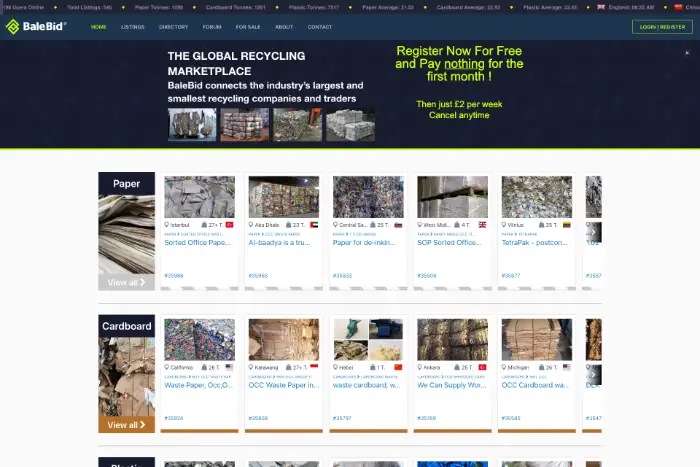Open fourth banner photo of white paper bales
The height and width of the screenshot is (467, 700).
point(350,125)
